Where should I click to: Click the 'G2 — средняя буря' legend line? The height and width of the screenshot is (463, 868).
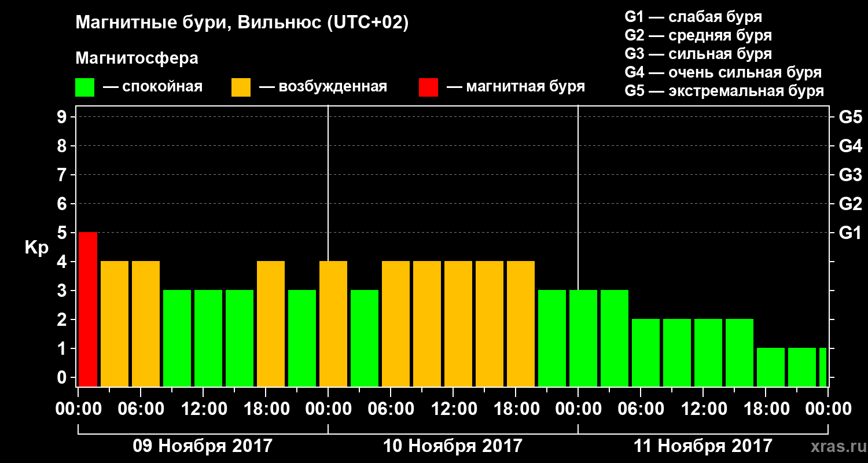(698, 35)
